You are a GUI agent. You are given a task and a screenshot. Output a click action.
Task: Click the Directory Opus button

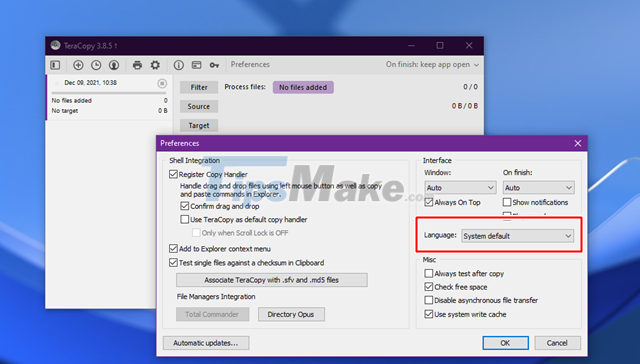[291, 314]
